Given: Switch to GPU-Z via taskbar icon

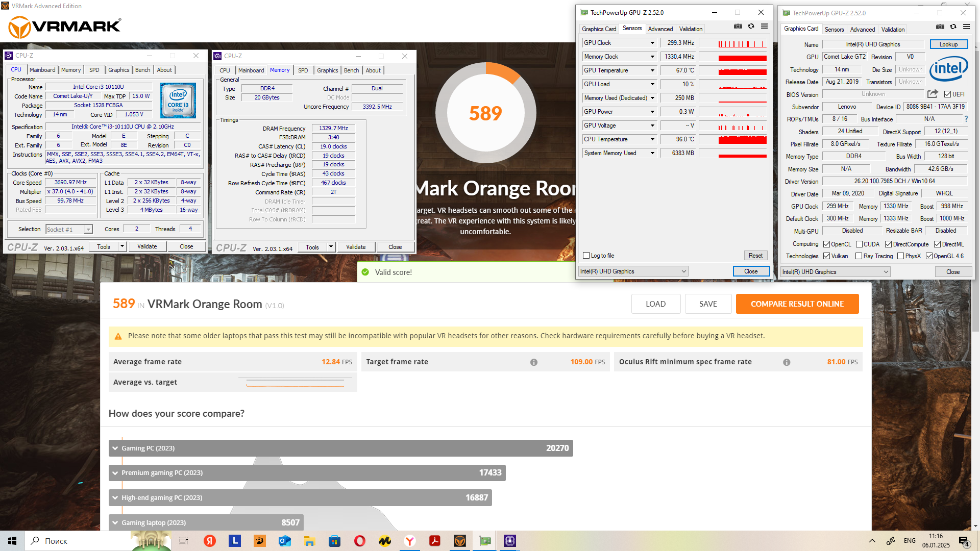Looking at the screenshot, I should point(485,541).
